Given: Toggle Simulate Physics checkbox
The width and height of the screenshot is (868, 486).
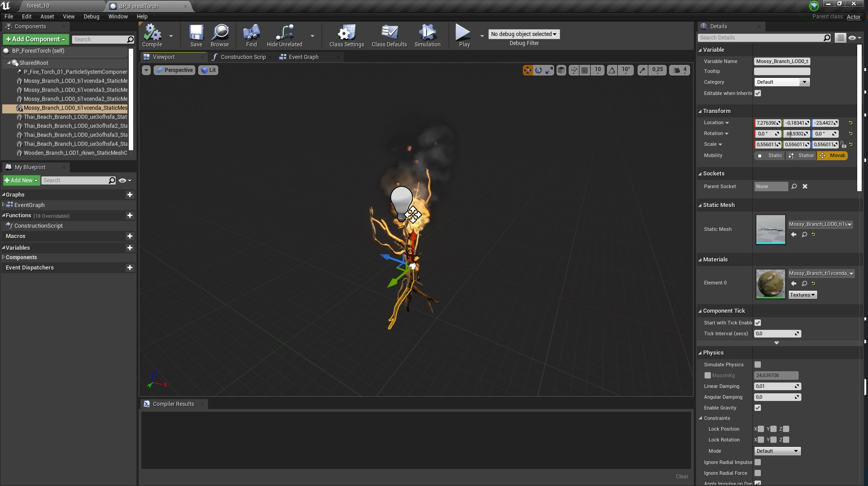Looking at the screenshot, I should click(x=758, y=364).
